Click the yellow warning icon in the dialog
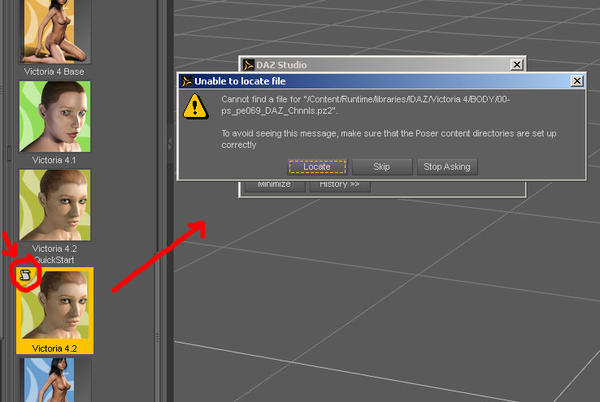The width and height of the screenshot is (600, 402). pyautogui.click(x=196, y=106)
